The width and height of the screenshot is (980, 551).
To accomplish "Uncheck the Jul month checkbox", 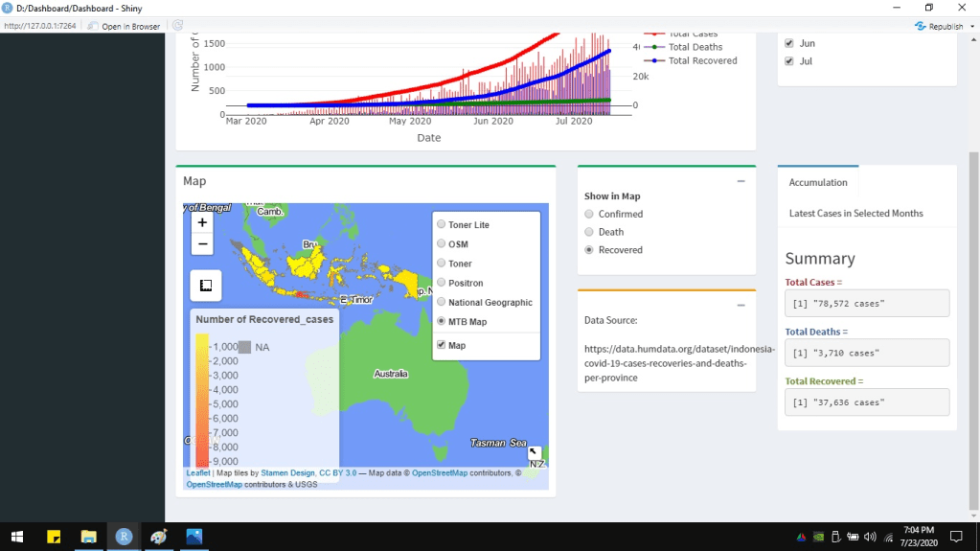I will coord(788,61).
